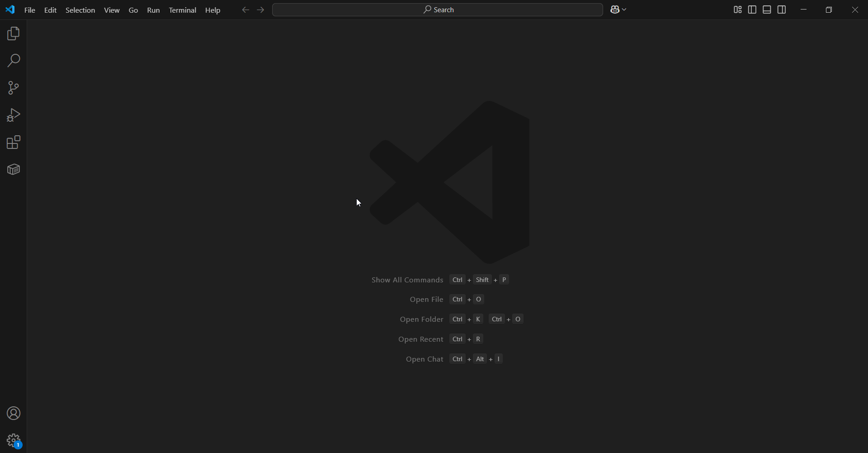
Task: Open the Extensions view
Action: [14, 143]
